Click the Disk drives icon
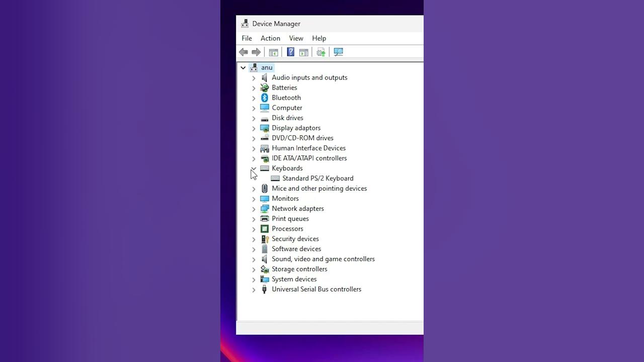The image size is (644, 362). tap(265, 118)
